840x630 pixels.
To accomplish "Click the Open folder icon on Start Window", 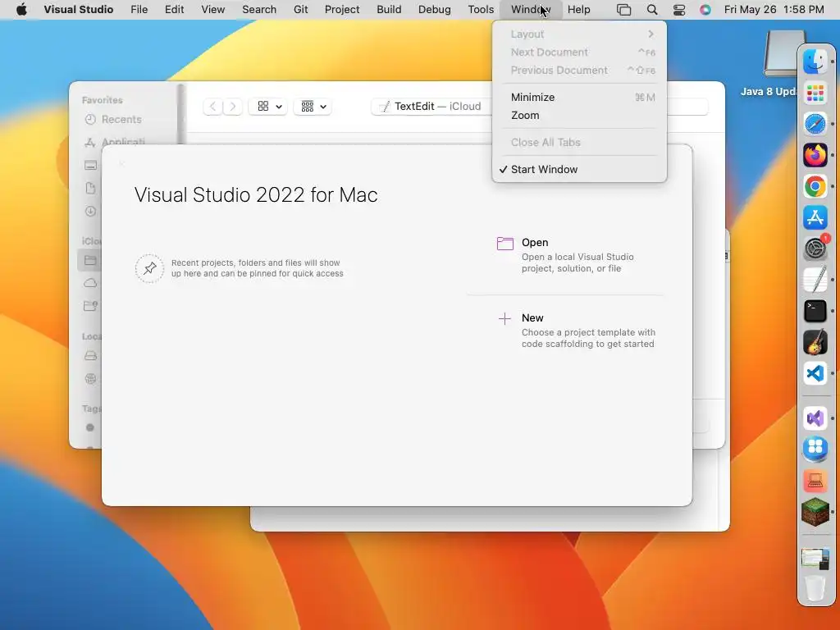I will [x=504, y=244].
